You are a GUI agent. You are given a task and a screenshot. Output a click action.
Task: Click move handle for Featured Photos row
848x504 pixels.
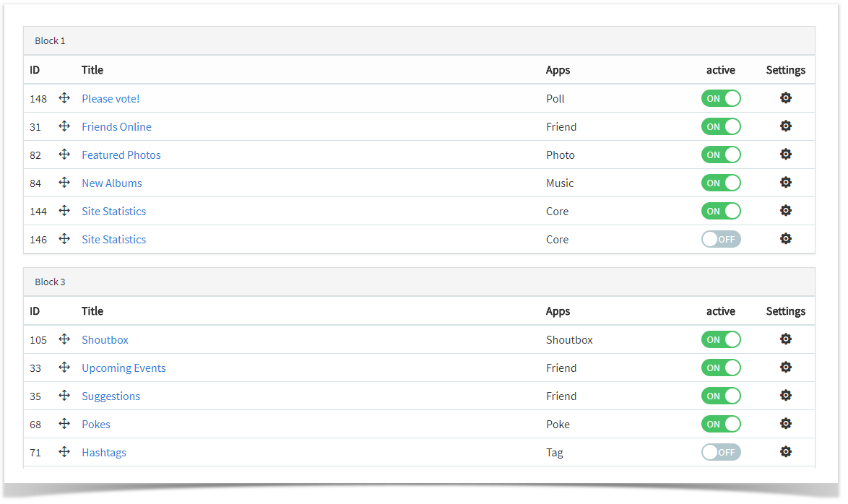(64, 154)
